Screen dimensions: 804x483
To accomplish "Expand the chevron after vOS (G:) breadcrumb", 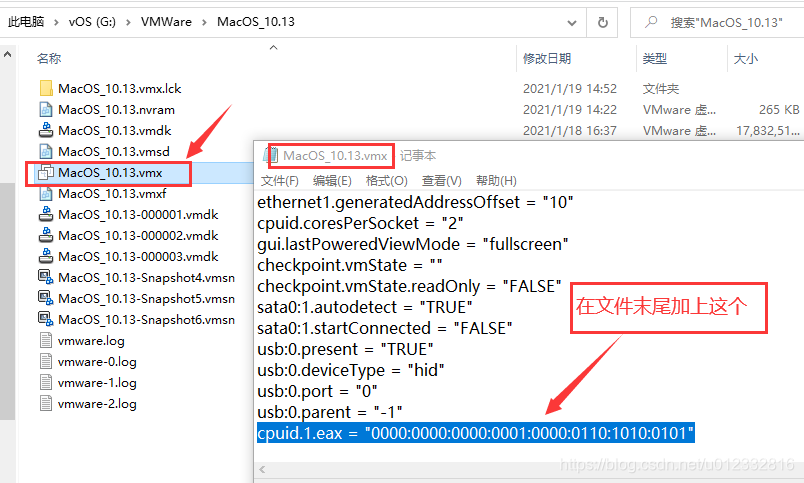I will point(128,22).
